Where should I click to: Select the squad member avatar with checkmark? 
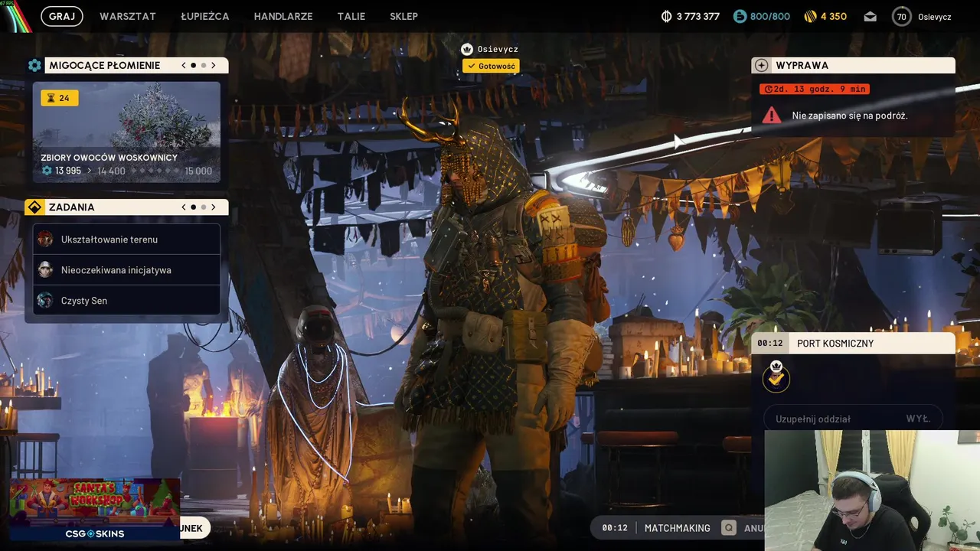776,377
